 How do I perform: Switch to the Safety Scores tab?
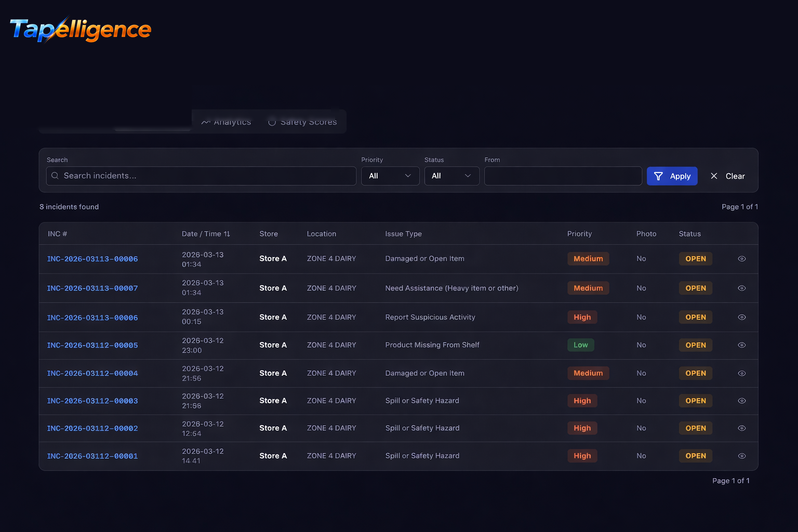(302, 122)
